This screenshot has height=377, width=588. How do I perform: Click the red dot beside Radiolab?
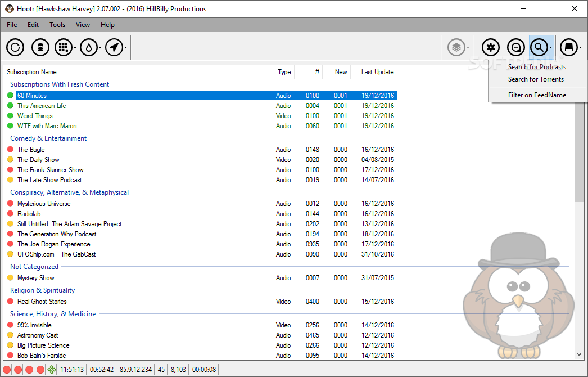[11, 214]
